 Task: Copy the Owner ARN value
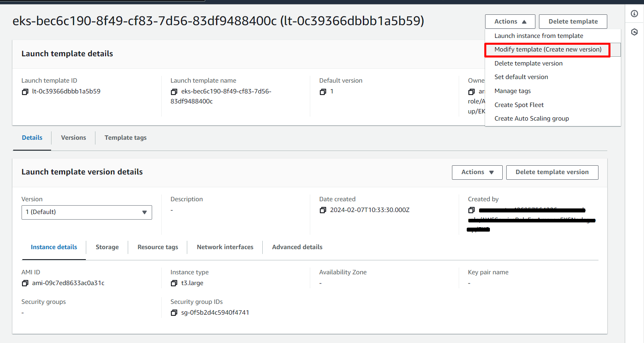click(x=472, y=92)
